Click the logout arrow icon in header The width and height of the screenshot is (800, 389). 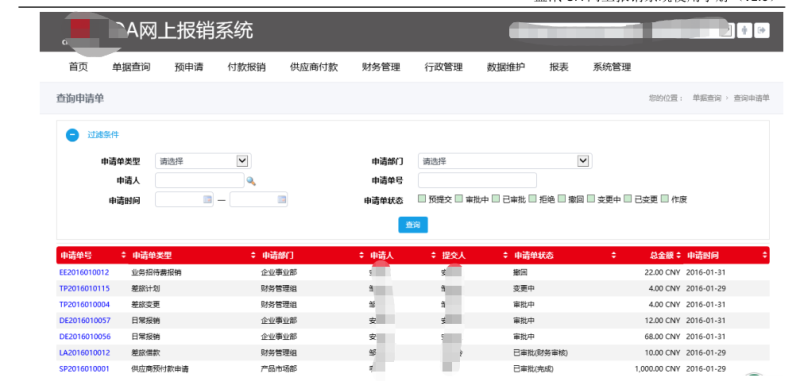click(x=762, y=31)
